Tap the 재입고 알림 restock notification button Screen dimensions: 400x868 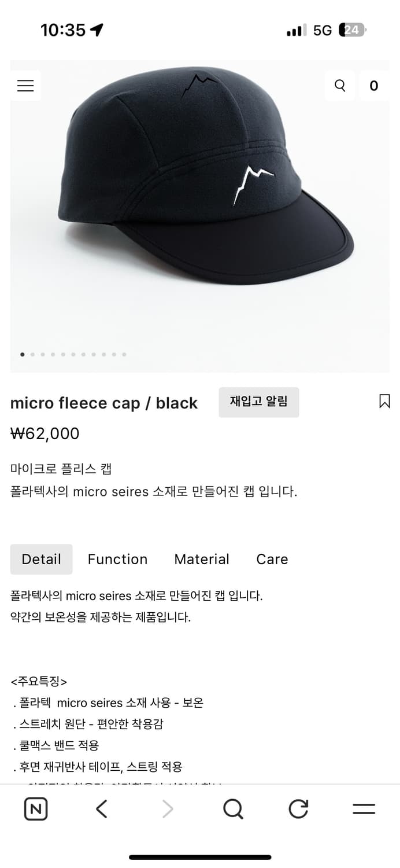(x=258, y=402)
